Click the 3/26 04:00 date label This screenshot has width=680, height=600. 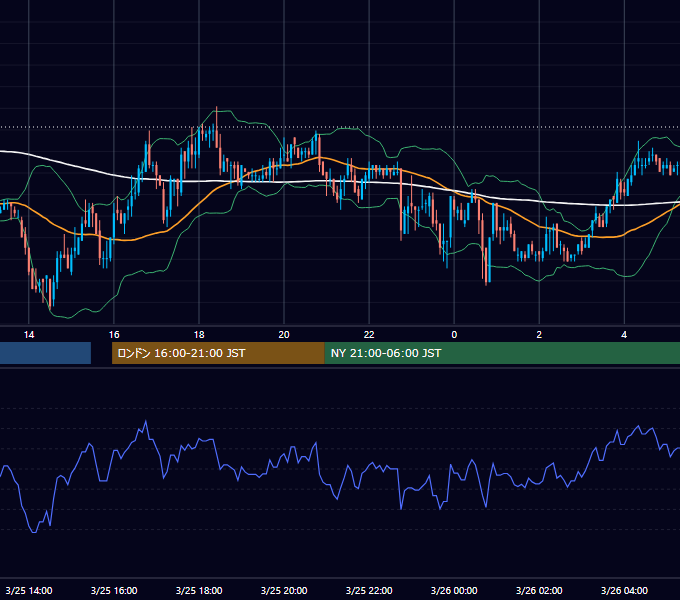coord(624,590)
